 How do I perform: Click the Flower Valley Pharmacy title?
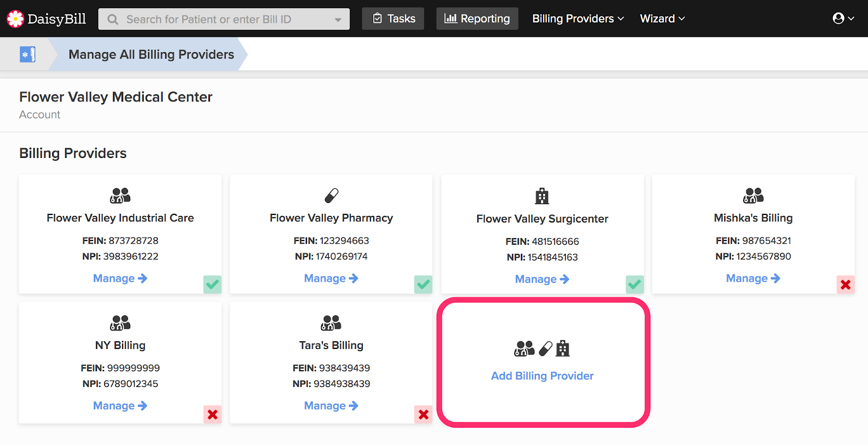click(331, 218)
